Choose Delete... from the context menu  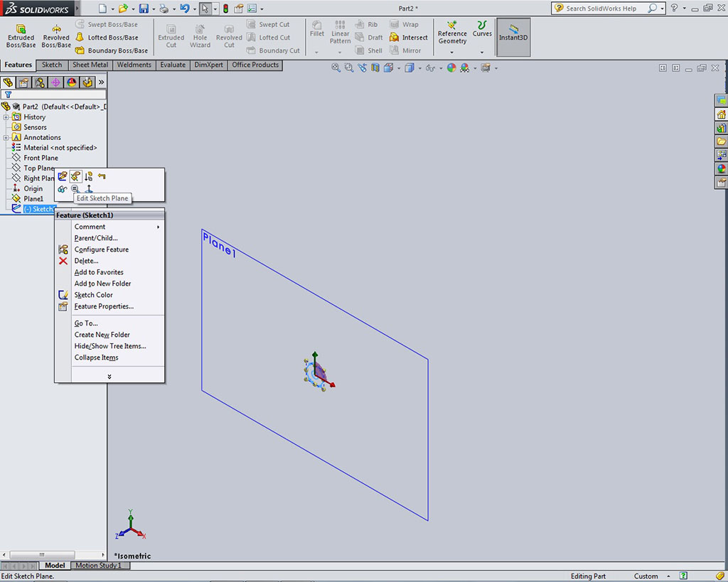coord(86,261)
